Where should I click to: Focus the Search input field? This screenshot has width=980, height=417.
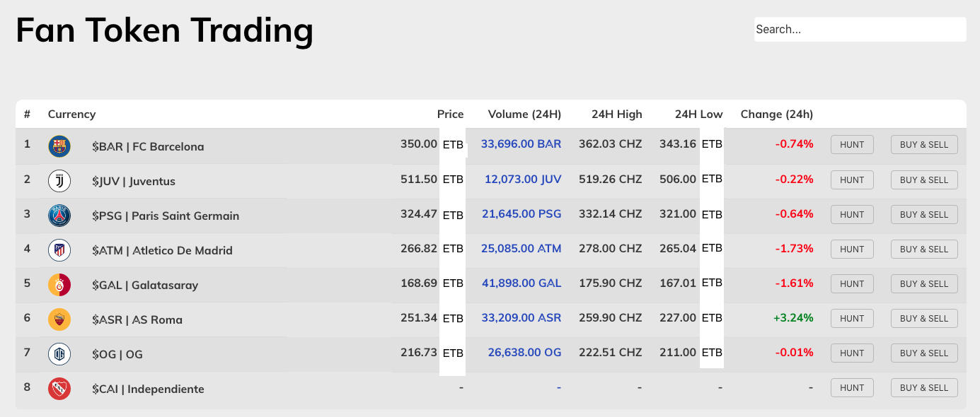click(x=860, y=30)
